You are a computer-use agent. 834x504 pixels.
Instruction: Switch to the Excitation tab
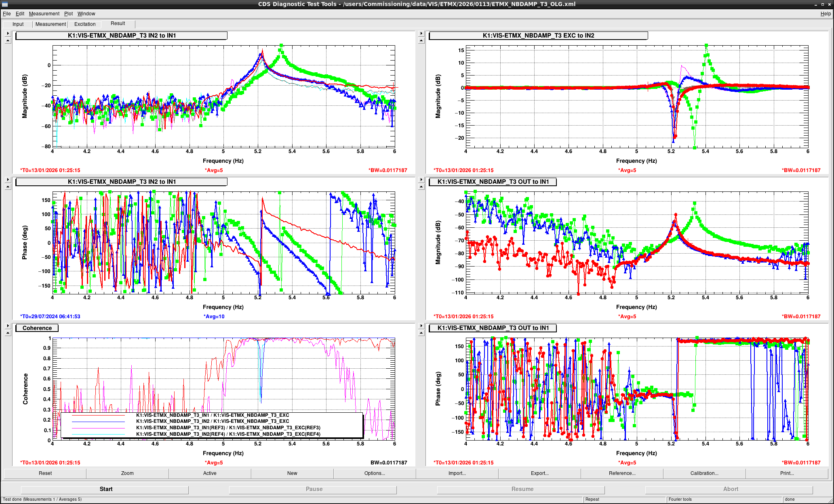click(x=85, y=24)
